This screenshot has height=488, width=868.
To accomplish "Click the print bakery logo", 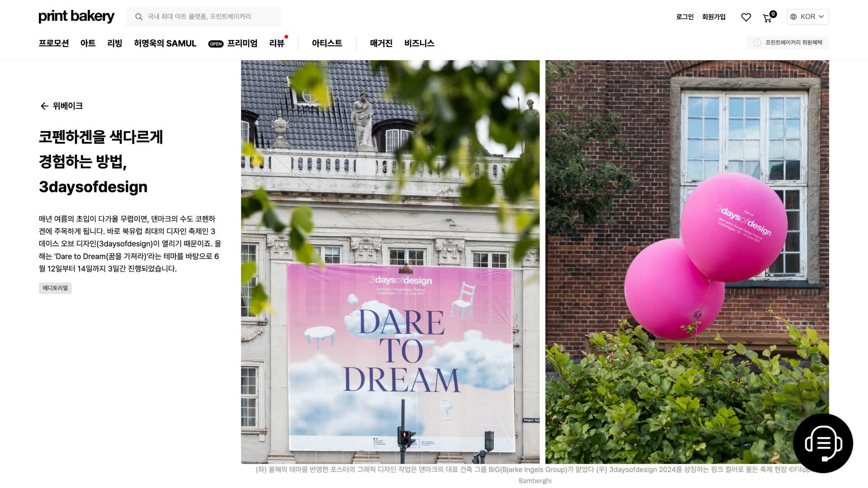I will tap(76, 16).
